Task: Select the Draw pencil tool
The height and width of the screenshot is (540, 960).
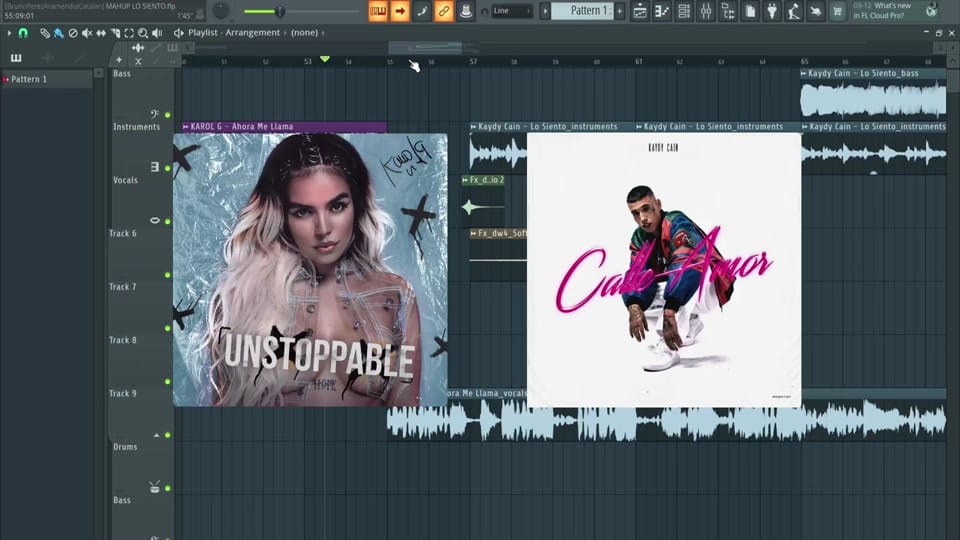Action: coord(45,33)
